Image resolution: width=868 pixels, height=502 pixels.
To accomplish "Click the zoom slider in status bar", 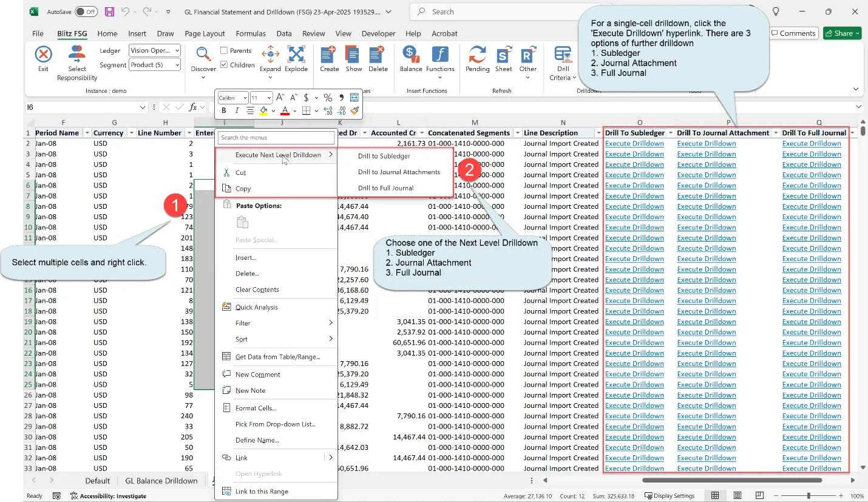I will pos(808,496).
